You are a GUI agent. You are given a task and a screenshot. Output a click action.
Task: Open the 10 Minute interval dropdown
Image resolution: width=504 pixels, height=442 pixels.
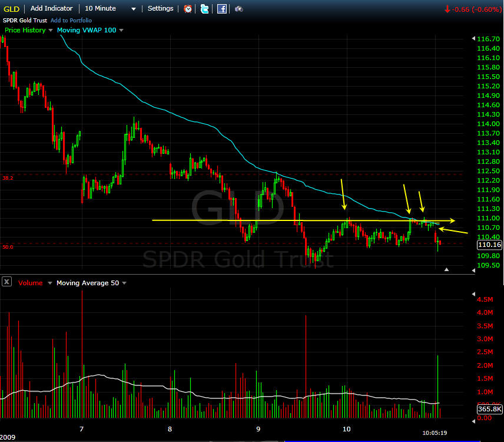pyautogui.click(x=134, y=9)
